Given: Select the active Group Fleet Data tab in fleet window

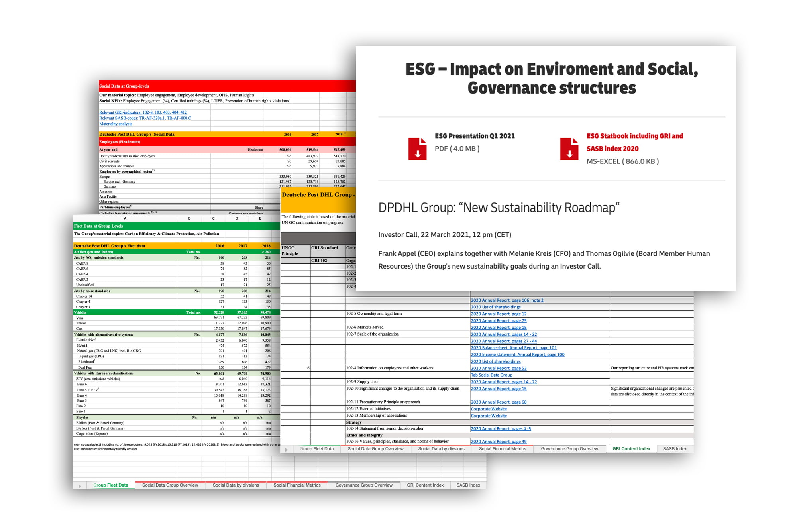Looking at the screenshot, I should point(111,485).
